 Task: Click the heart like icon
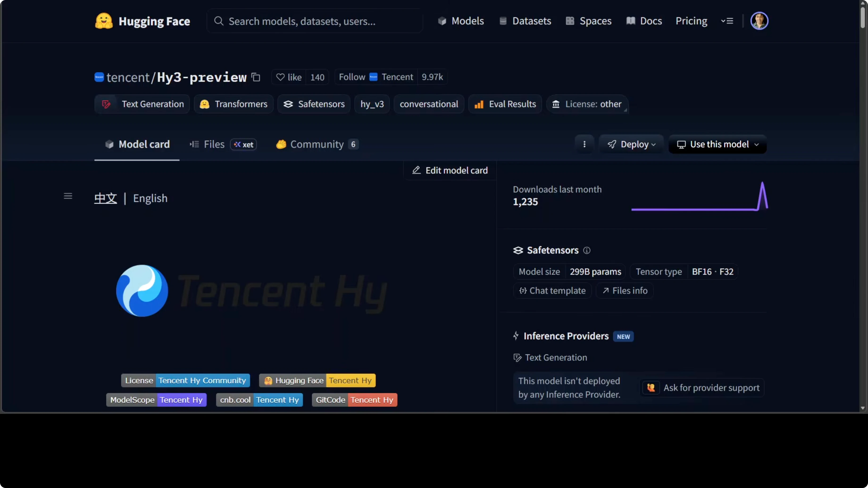280,77
